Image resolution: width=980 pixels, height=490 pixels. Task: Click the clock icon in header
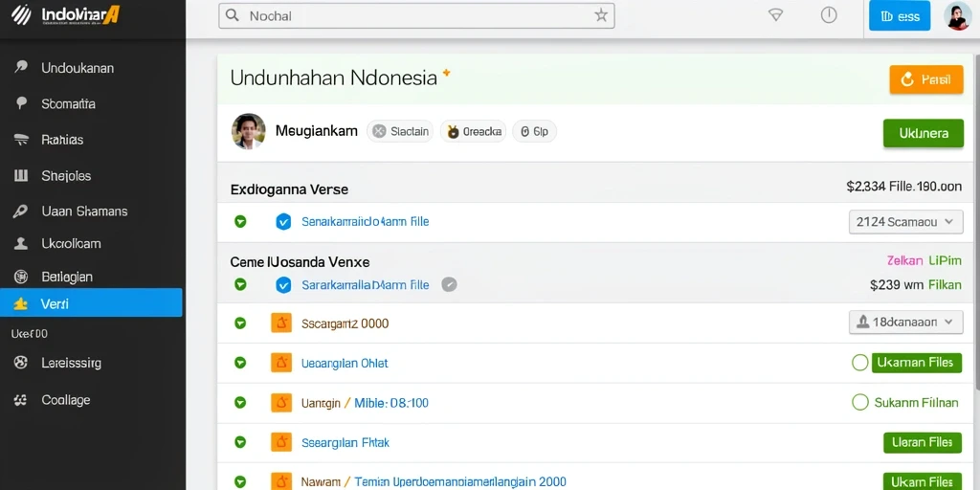click(829, 15)
